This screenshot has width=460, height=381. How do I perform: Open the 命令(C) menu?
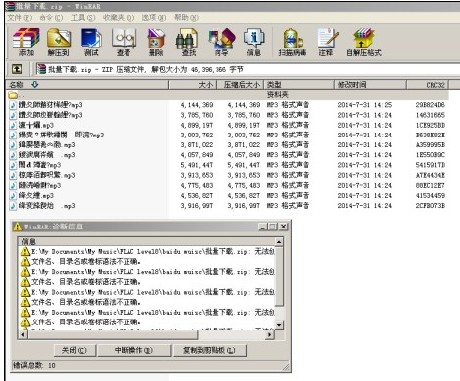[51, 17]
